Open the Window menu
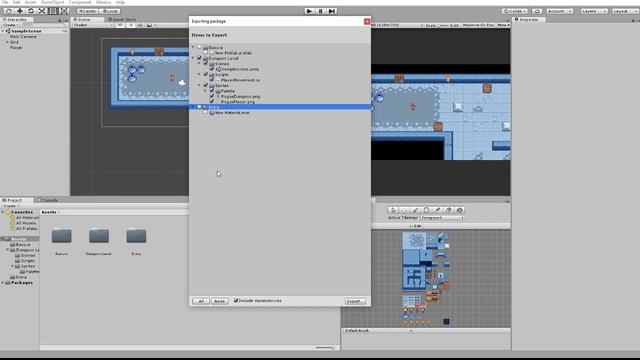640x360 pixels. tap(103, 2)
